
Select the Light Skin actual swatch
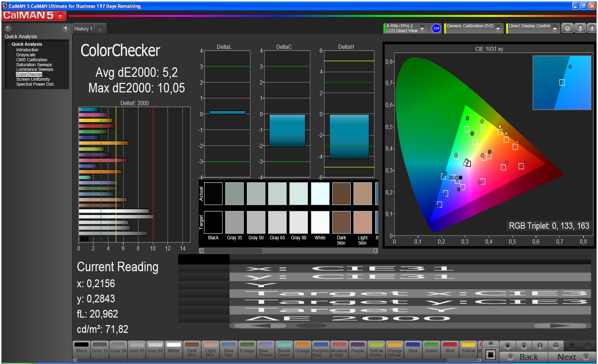363,194
